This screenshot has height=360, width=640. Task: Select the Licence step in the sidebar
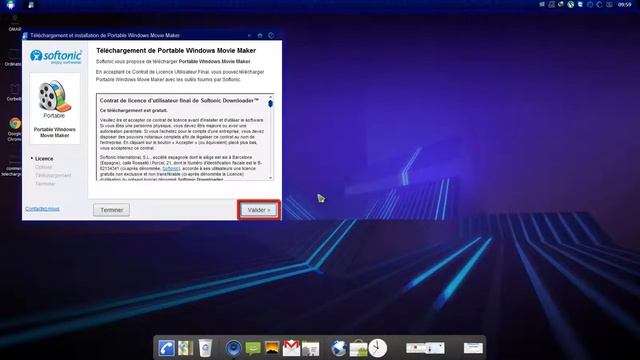coord(44,158)
